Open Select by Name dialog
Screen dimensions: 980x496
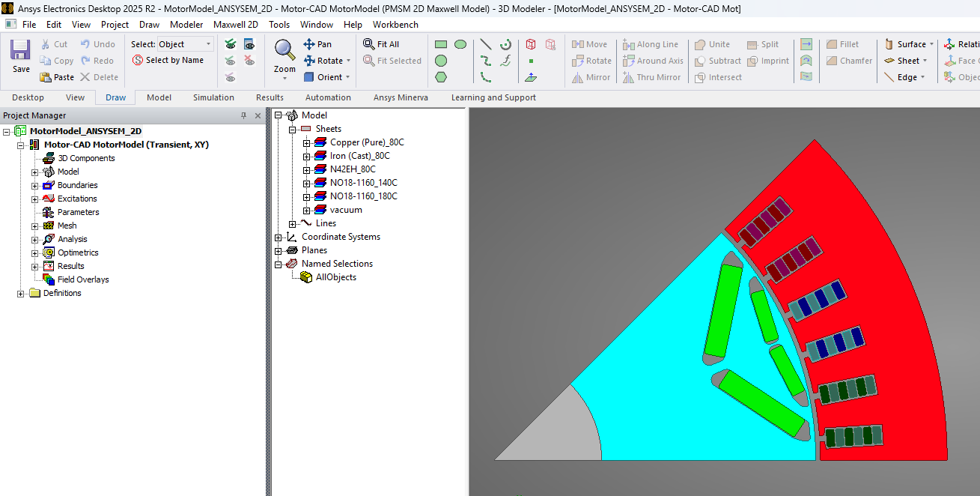[168, 60]
